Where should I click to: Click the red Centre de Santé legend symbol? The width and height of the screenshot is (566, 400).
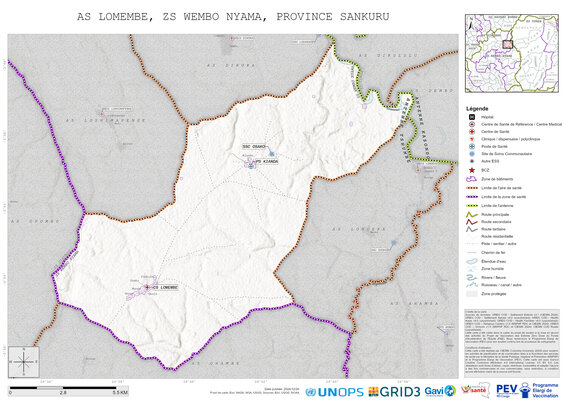(471, 132)
